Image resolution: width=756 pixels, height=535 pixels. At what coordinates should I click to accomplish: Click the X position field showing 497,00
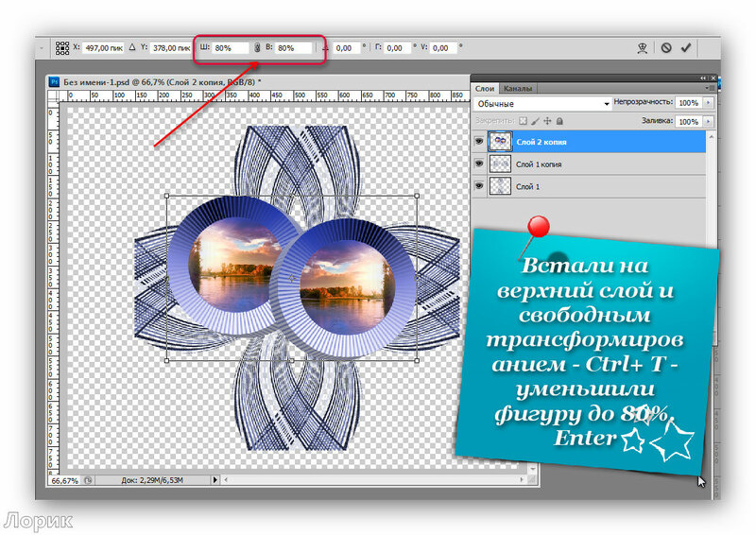104,48
